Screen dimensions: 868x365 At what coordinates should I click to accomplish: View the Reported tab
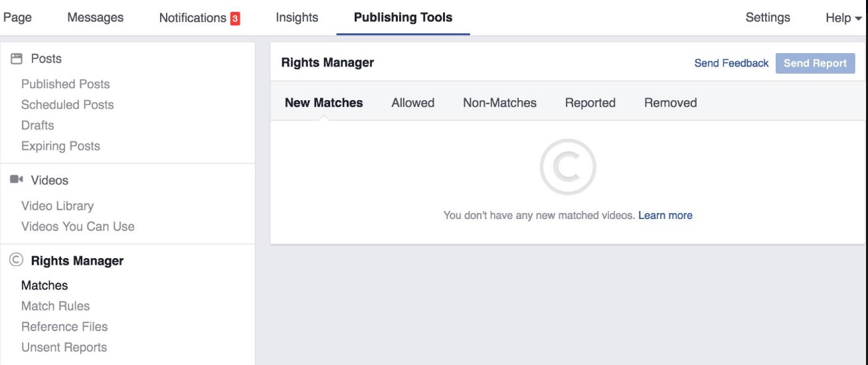point(590,103)
